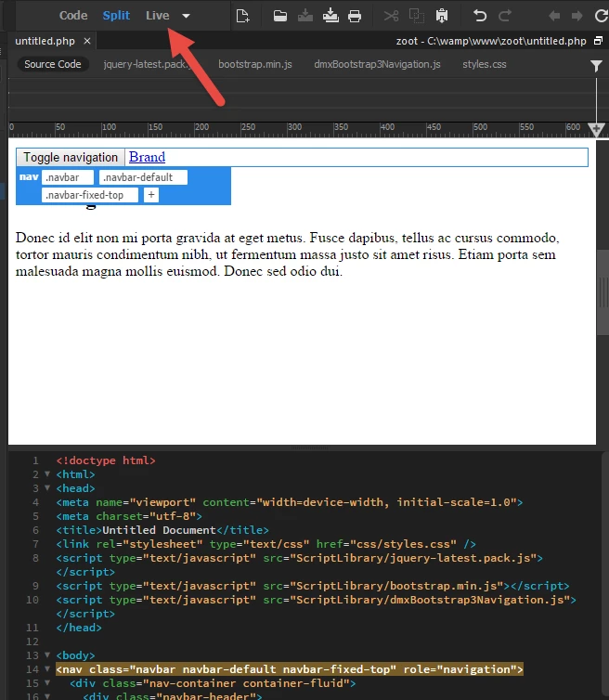Select the .navbar-default class chip

tap(143, 177)
